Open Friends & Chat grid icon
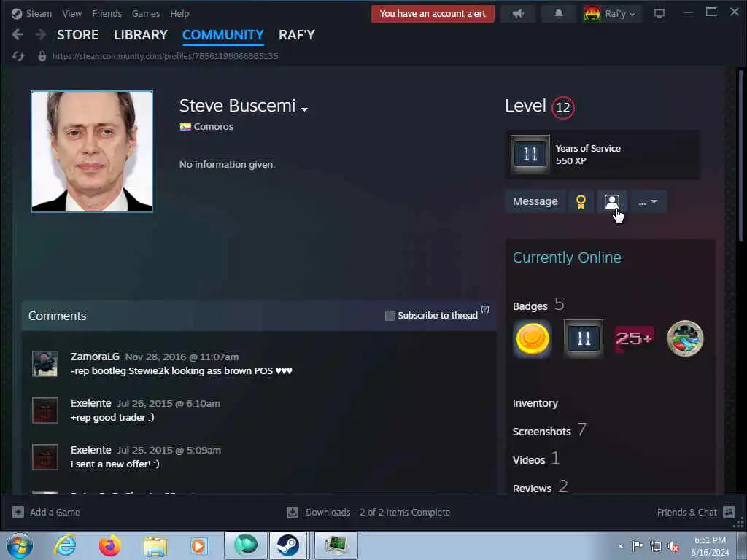Image resolution: width=747 pixels, height=560 pixels. pyautogui.click(x=729, y=512)
